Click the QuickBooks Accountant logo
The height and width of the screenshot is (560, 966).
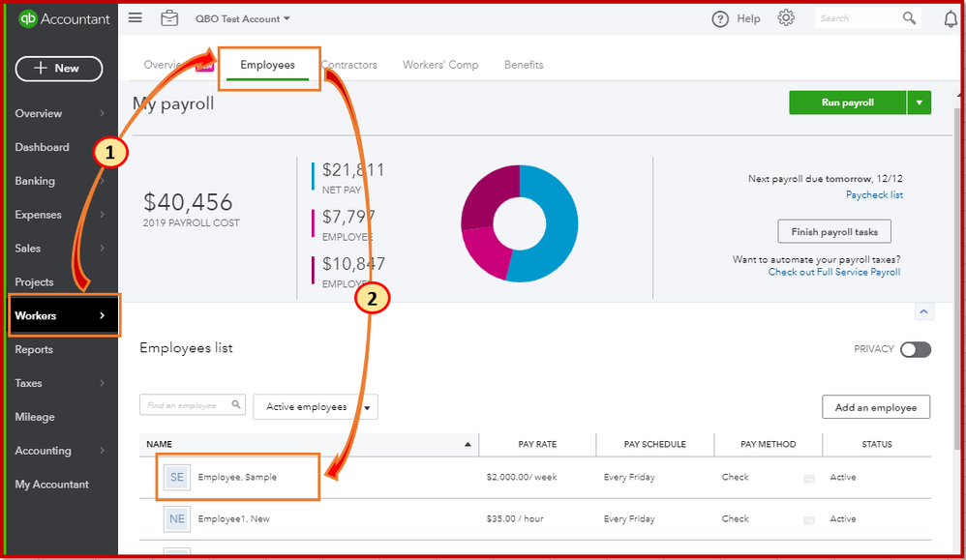(x=64, y=19)
